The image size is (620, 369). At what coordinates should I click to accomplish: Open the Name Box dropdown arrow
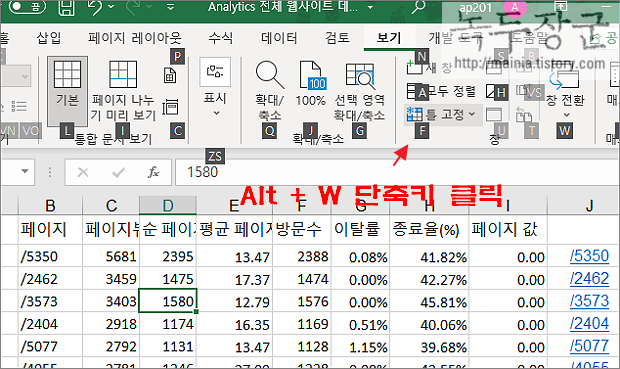click(x=25, y=171)
